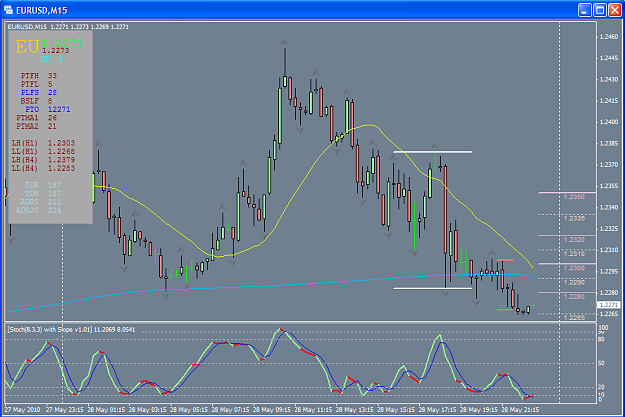Screen dimensions: 625x417
Task: Click the '28 May 19:15' time label
Action: [479, 409]
